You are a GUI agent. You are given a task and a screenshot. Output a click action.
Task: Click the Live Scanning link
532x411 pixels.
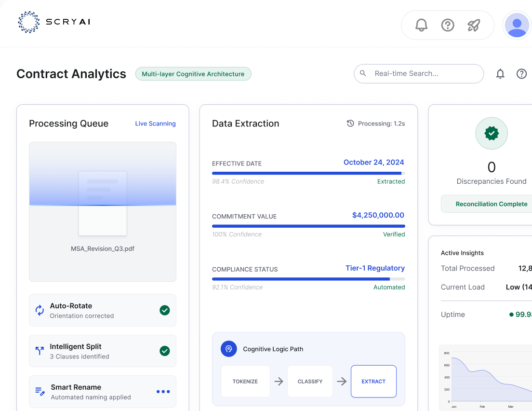155,123
